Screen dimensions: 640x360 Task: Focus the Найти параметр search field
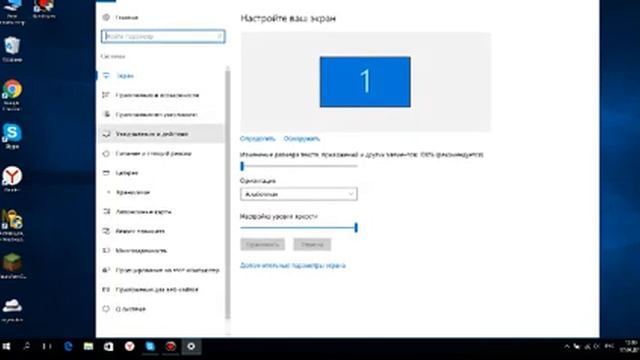163,36
